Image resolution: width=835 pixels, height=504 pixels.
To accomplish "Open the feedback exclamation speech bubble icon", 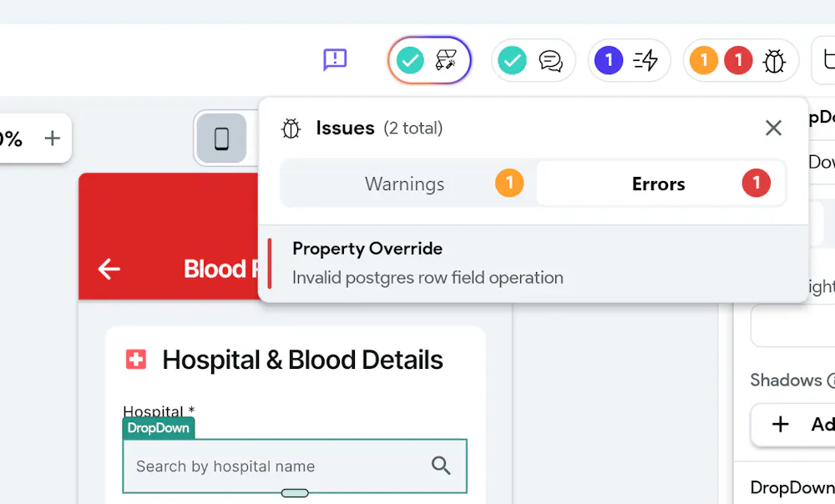I will (335, 59).
